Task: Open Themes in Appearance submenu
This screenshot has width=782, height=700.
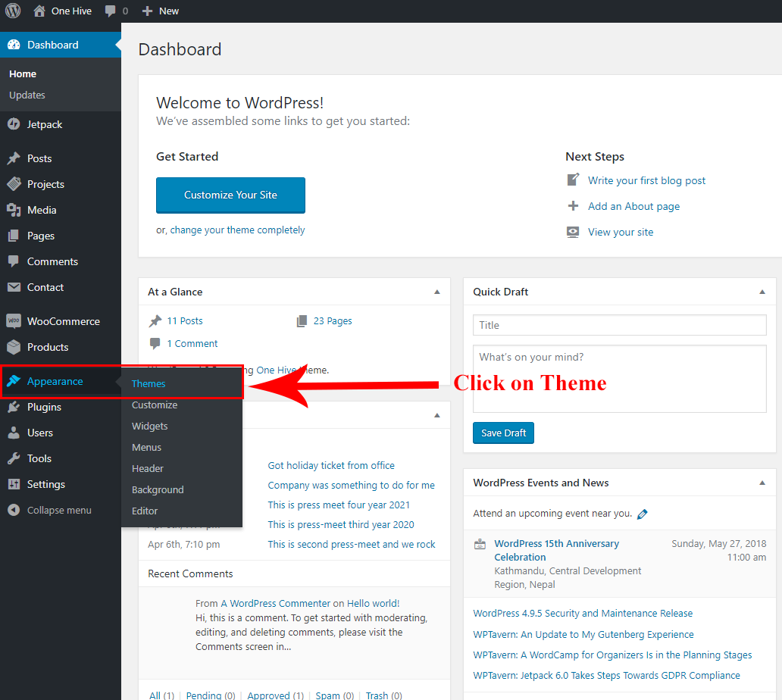Action: coord(149,383)
